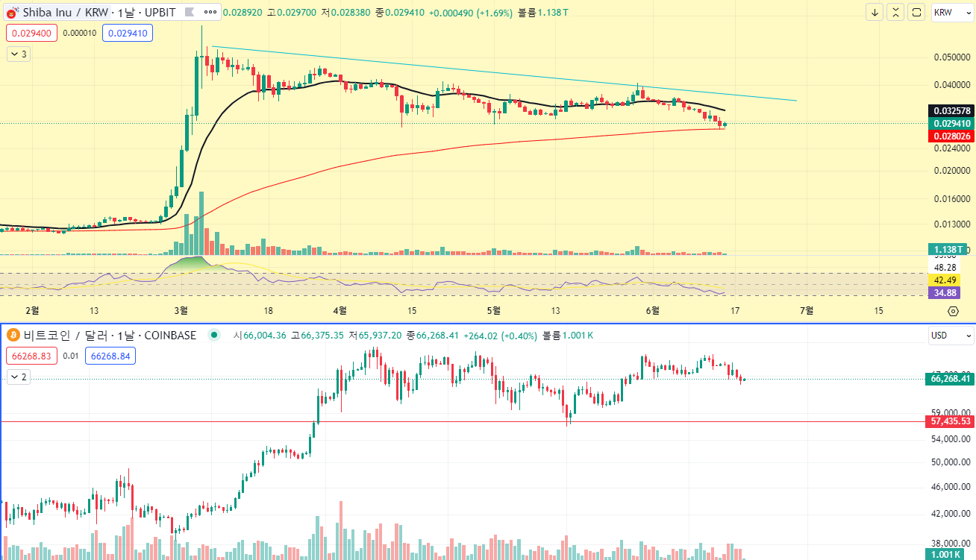Click the 0.020000 price axis label

(951, 171)
